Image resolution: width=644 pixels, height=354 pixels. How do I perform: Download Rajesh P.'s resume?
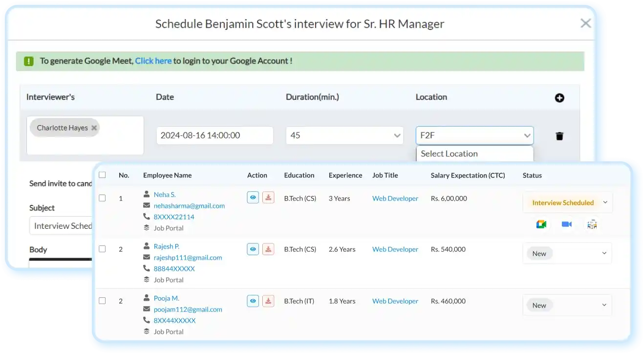click(x=268, y=249)
